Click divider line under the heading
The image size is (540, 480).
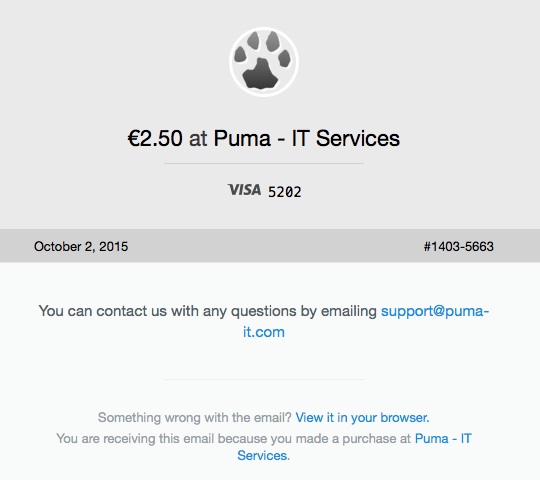pos(264,164)
